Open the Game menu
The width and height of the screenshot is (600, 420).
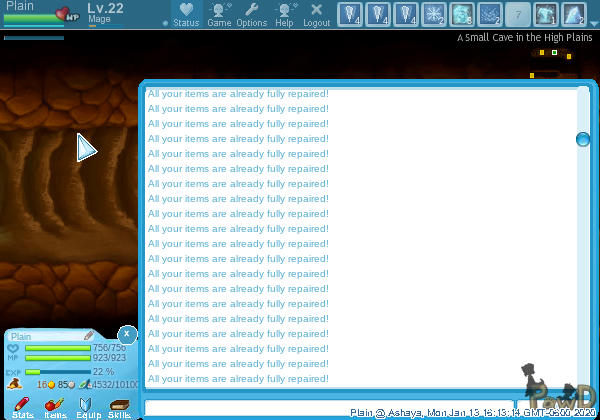click(x=219, y=14)
